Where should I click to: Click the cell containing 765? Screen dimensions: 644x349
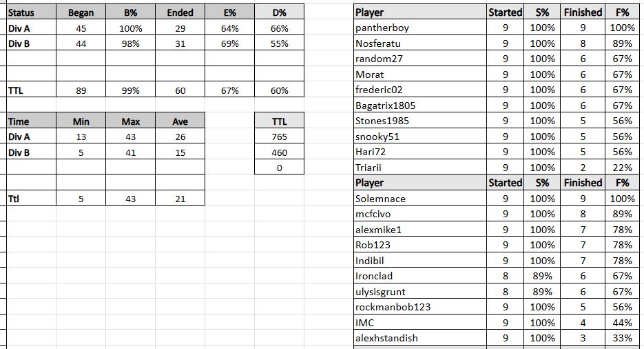point(279,137)
